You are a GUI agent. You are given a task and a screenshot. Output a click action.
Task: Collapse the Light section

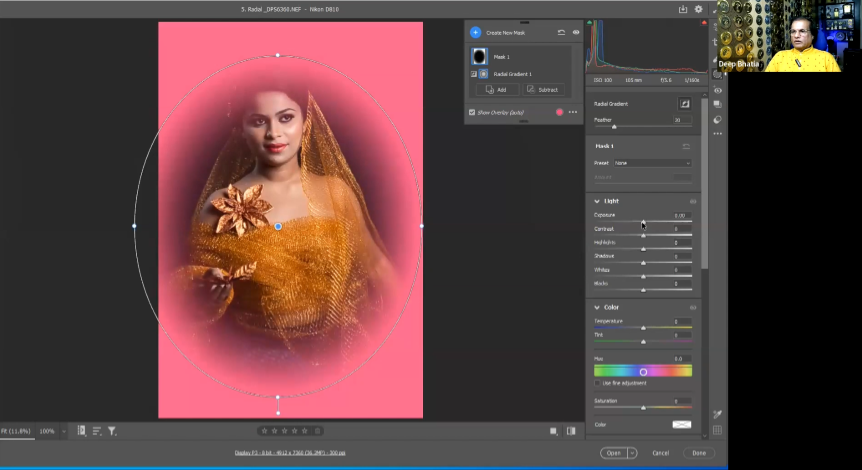[597, 201]
